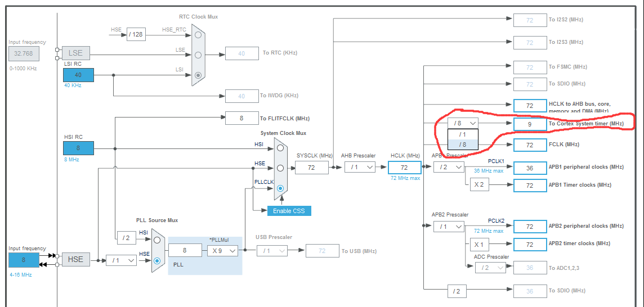Open the AHB Prescaler dropdown
Viewport: 644px width, 307px height.
(x=360, y=167)
